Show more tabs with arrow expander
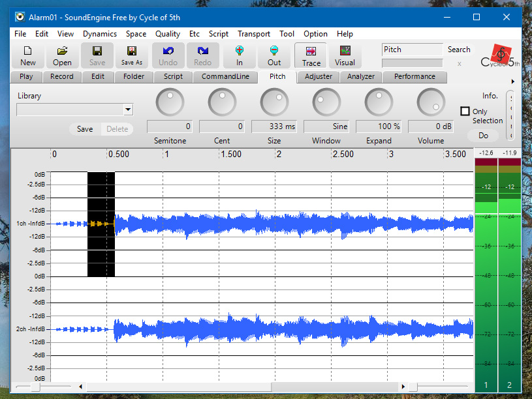 point(512,81)
